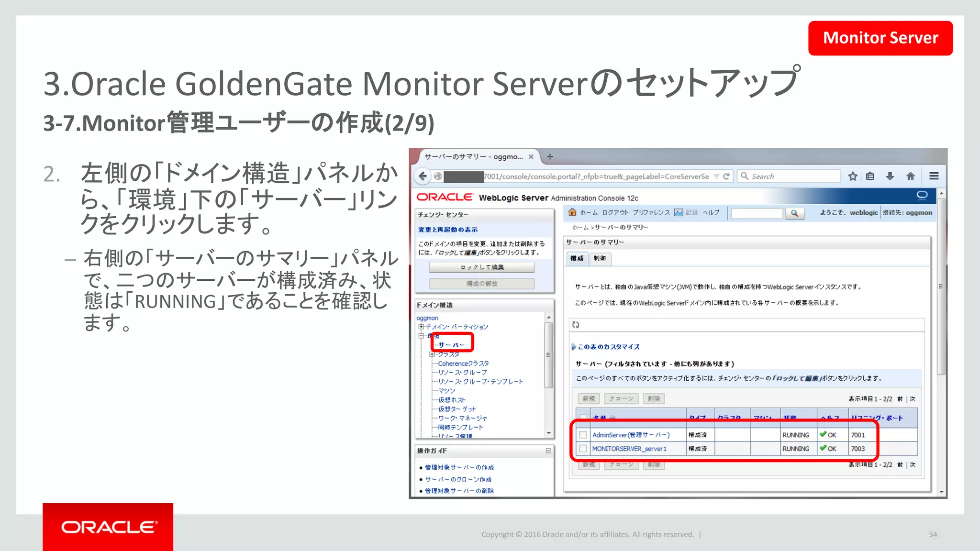Click the globe site identity icon in address bar
Image resolution: width=980 pixels, height=551 pixels.
pyautogui.click(x=438, y=176)
